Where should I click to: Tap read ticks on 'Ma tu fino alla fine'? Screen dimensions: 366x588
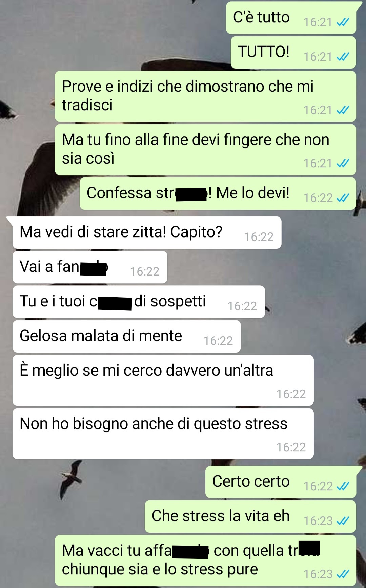point(343,163)
